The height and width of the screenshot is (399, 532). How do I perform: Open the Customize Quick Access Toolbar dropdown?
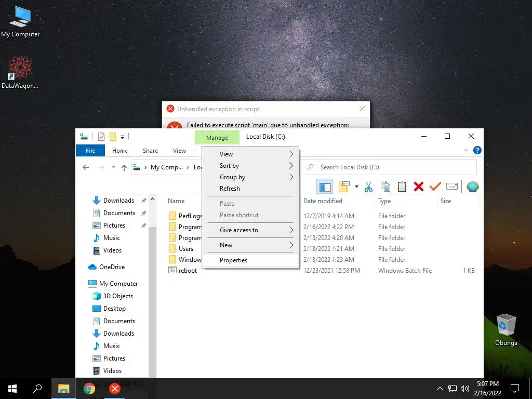pos(122,137)
